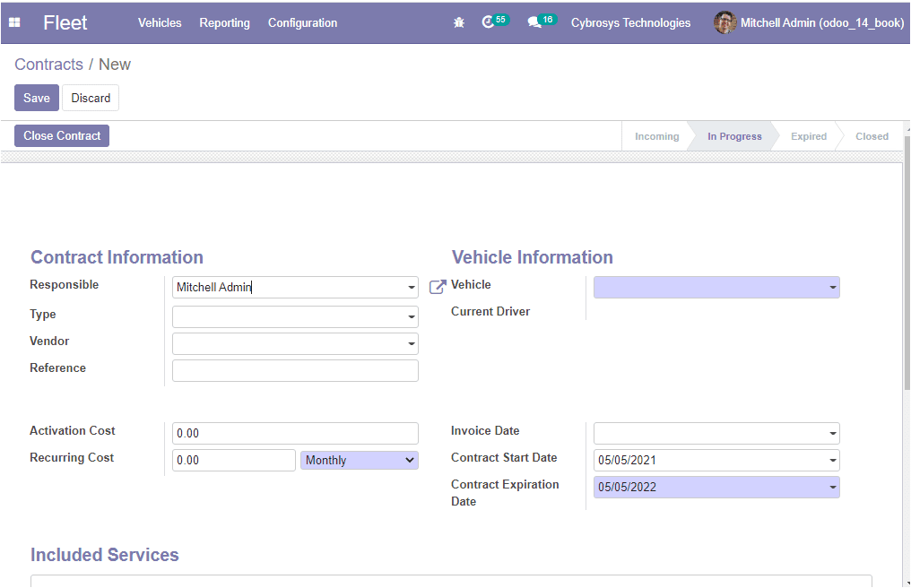Click Mitchell Admin avatar picture
911x588 pixels.
(x=724, y=22)
